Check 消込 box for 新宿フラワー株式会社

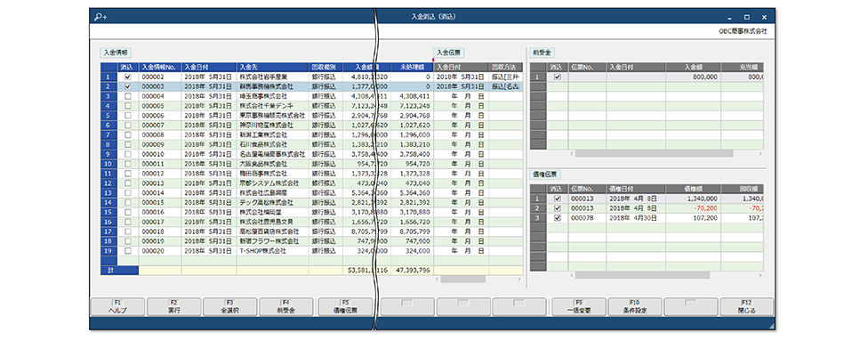(128, 241)
